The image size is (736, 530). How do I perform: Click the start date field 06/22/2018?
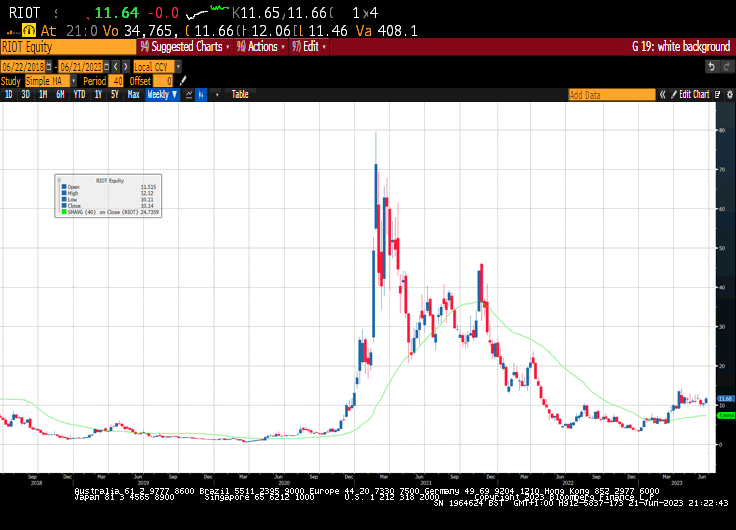[x=23, y=67]
